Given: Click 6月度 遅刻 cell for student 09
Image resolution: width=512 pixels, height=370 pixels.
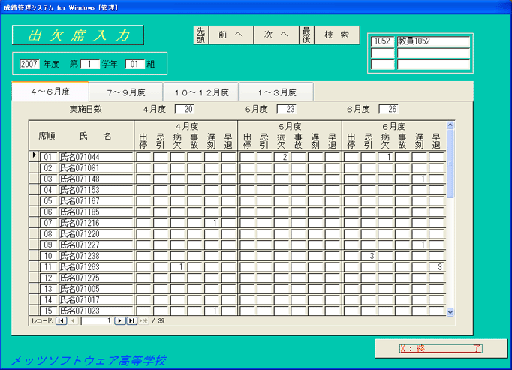Looking at the screenshot, I should pyautogui.click(x=419, y=245).
